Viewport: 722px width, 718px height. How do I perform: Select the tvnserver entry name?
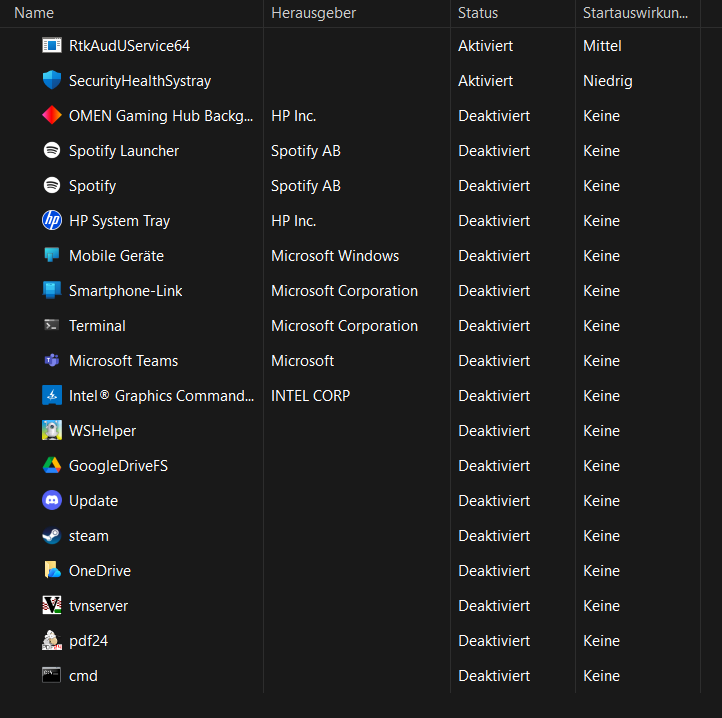pyautogui.click(x=99, y=606)
